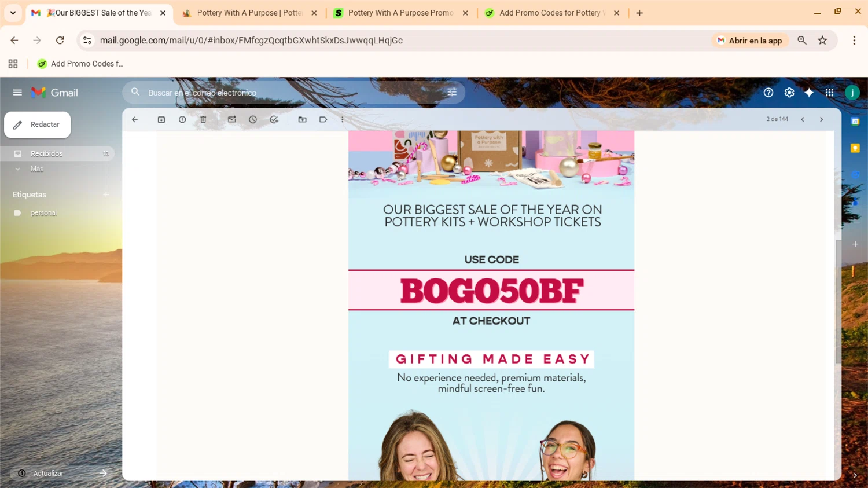Open Add Promo Codes bookmark
This screenshot has width=868, height=488.
pos(80,64)
